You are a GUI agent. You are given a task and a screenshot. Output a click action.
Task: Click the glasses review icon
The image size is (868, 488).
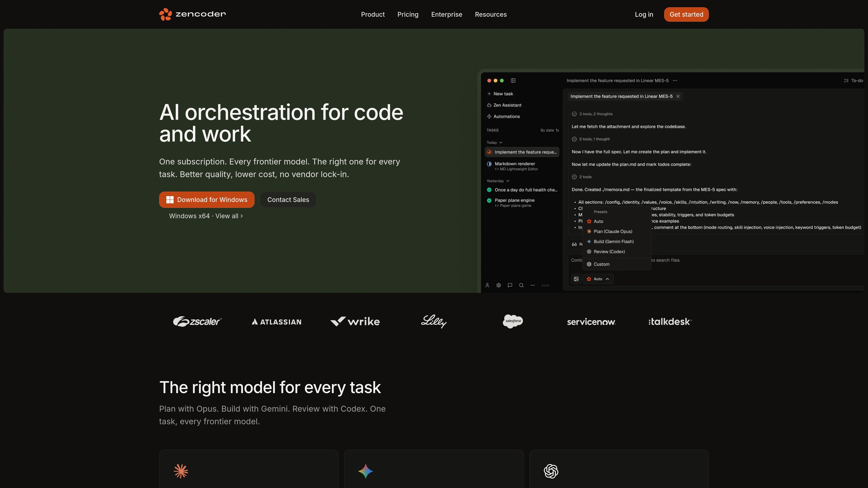click(574, 244)
